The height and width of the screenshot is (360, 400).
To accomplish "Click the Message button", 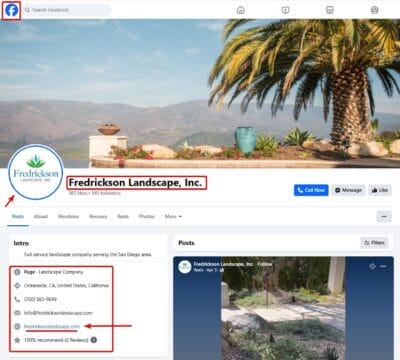I will pyautogui.click(x=348, y=190).
